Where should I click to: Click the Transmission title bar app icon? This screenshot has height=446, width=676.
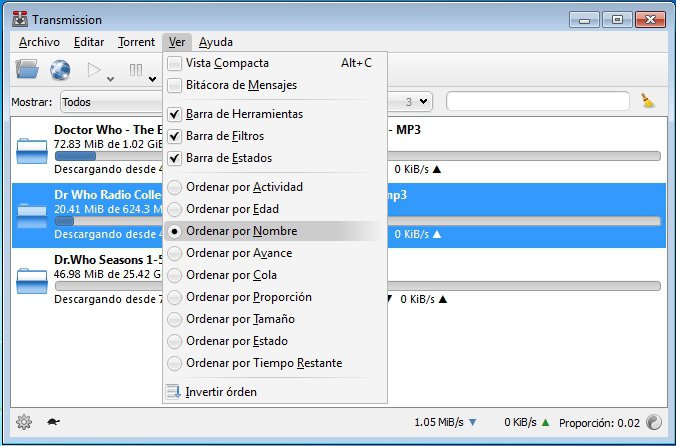coord(20,19)
